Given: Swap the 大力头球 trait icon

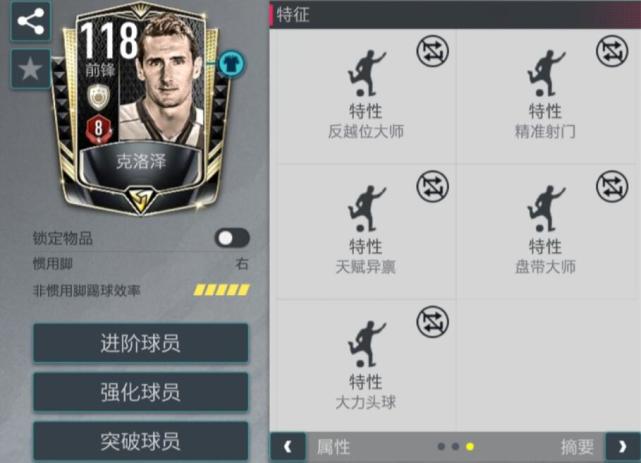Looking at the screenshot, I should click(x=433, y=322).
